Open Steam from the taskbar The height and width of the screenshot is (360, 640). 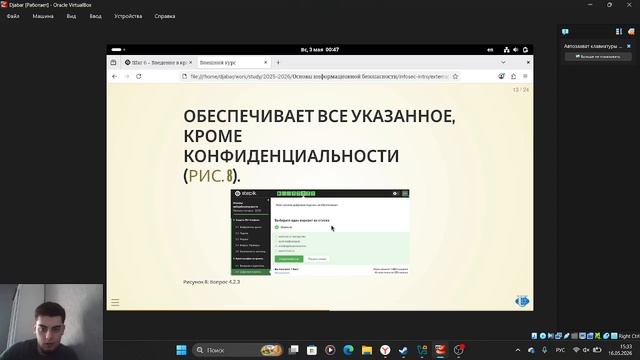point(404,350)
